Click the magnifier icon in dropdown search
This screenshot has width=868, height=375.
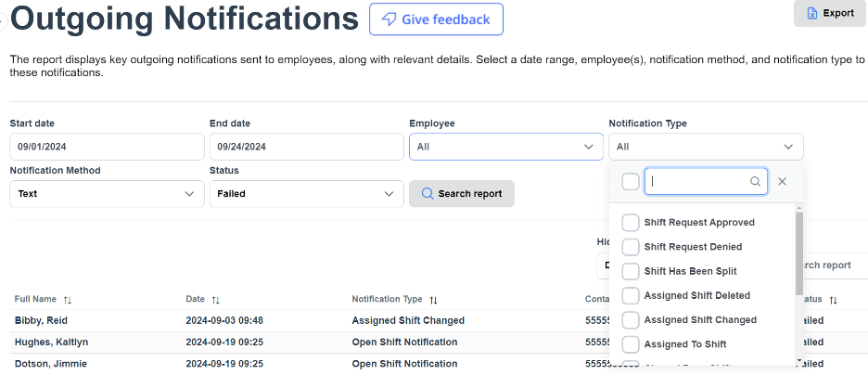(x=756, y=182)
